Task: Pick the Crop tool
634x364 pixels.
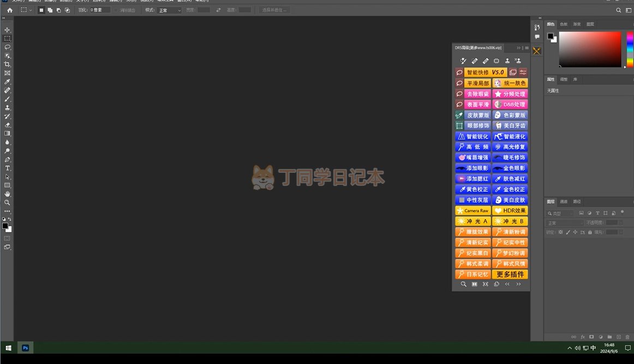Action: coord(7,64)
